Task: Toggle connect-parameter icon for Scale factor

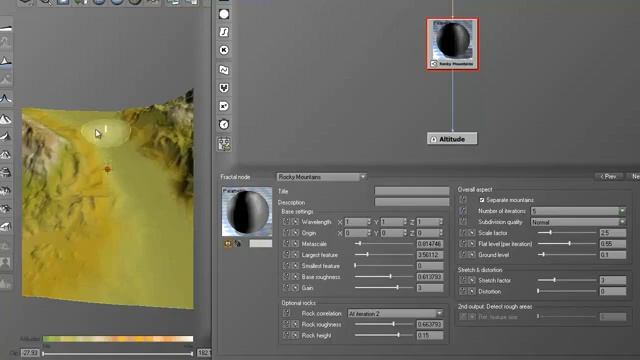Action: 463,233
